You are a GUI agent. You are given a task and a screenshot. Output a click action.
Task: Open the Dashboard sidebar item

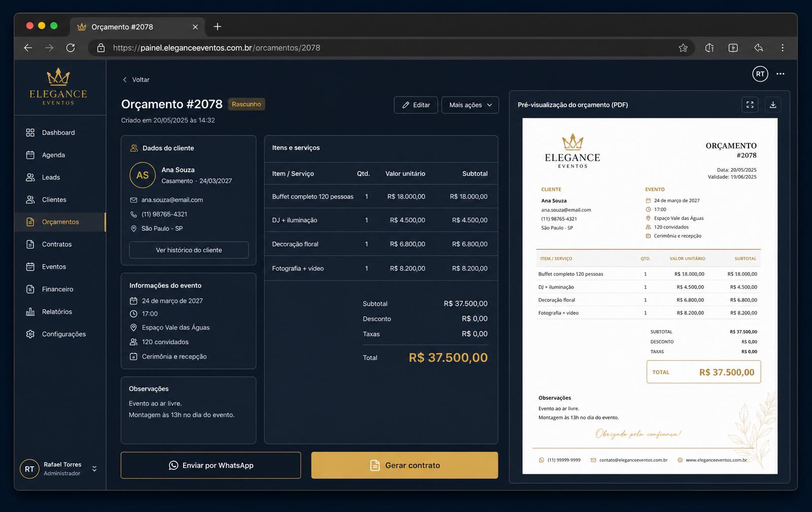click(x=60, y=133)
